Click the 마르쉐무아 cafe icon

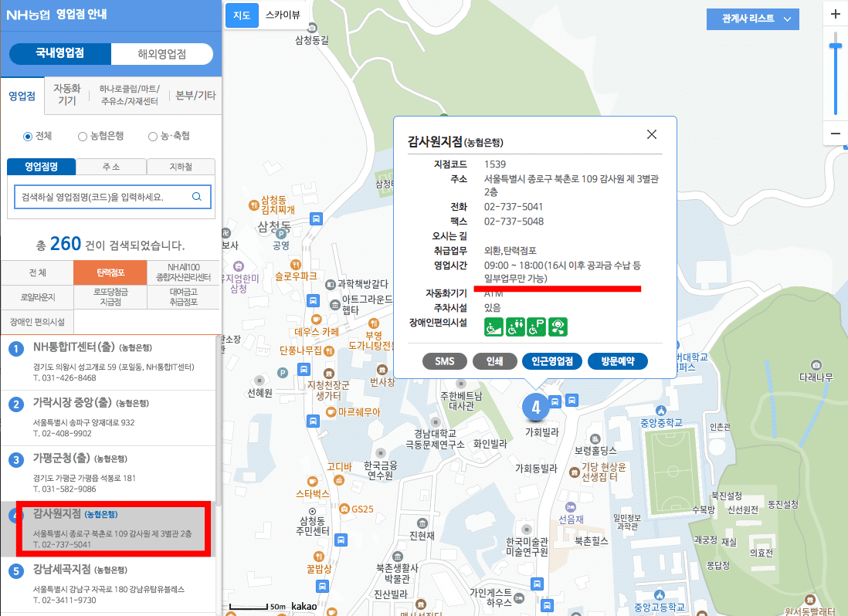pyautogui.click(x=331, y=412)
